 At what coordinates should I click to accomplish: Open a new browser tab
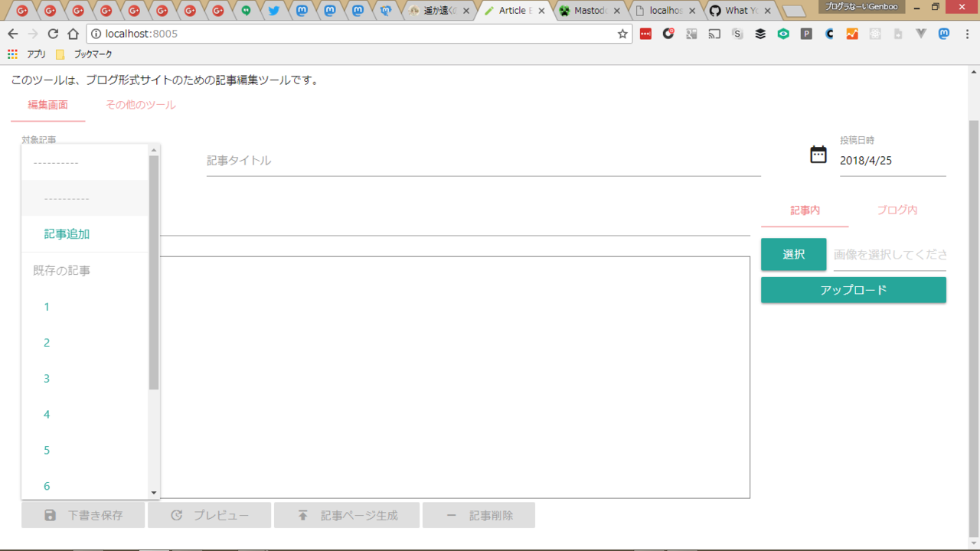(794, 11)
